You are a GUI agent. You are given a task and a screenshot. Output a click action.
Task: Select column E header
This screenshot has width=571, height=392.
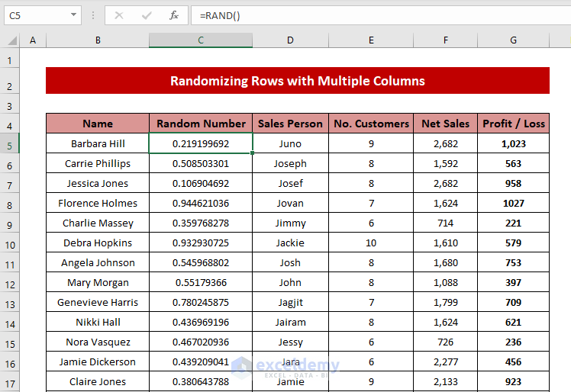[371, 40]
